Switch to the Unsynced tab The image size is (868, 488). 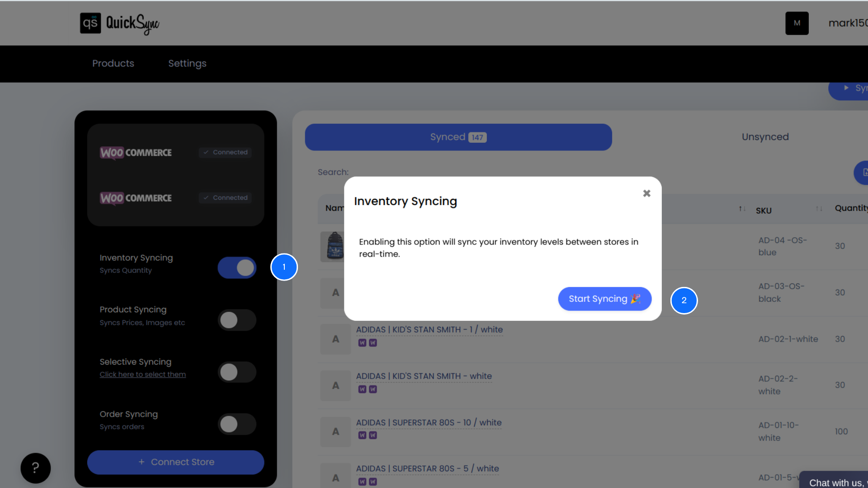click(765, 137)
